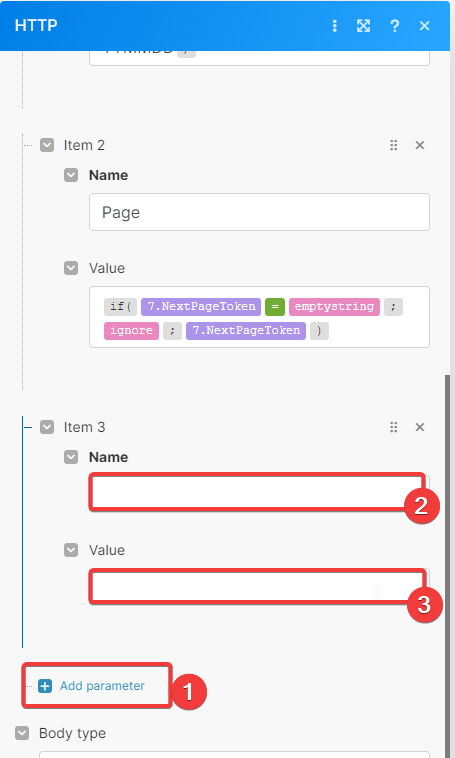Open the help question mark icon
Screen dimensions: 455x758
tap(395, 26)
